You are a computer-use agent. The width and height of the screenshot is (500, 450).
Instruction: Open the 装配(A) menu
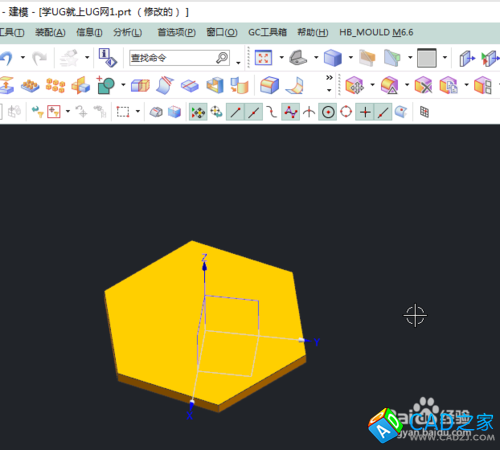(x=50, y=32)
